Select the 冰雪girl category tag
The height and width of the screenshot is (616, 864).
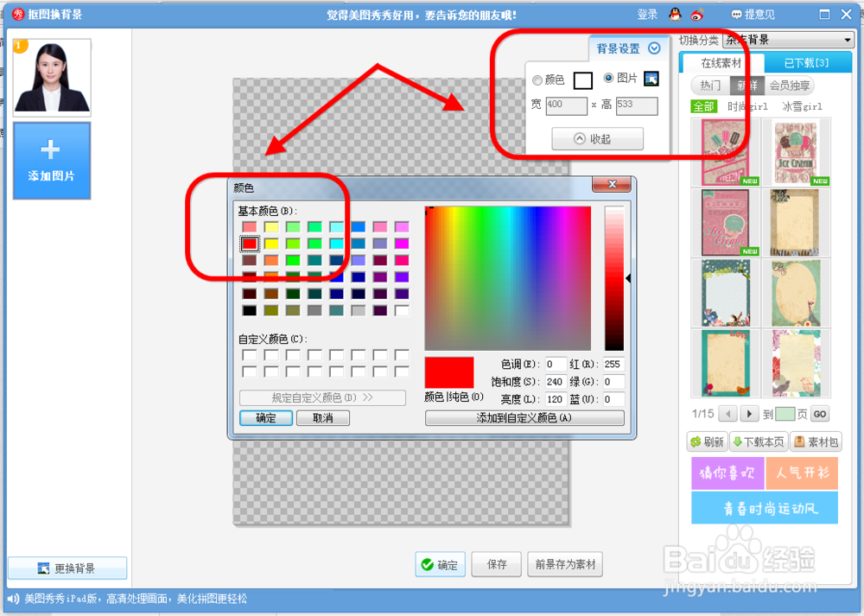803,106
